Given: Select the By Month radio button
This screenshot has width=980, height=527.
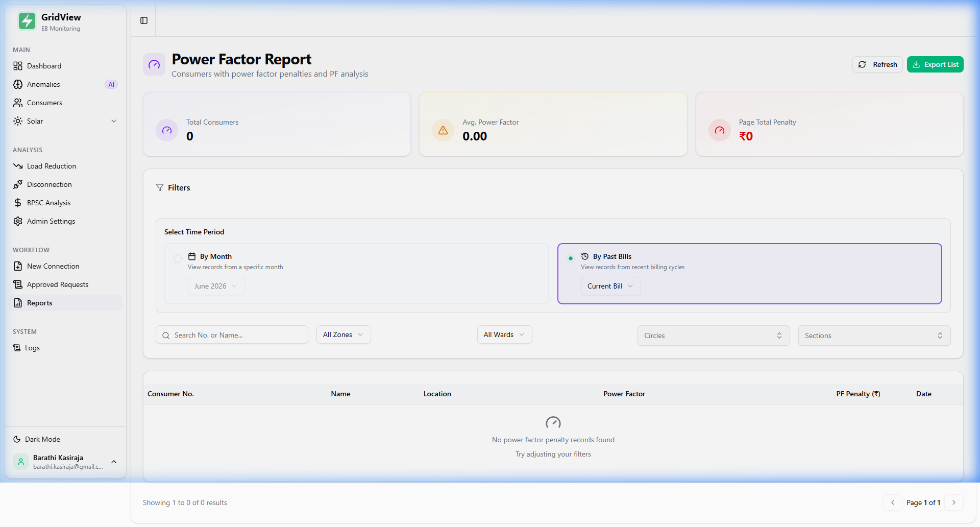Looking at the screenshot, I should pos(178,258).
